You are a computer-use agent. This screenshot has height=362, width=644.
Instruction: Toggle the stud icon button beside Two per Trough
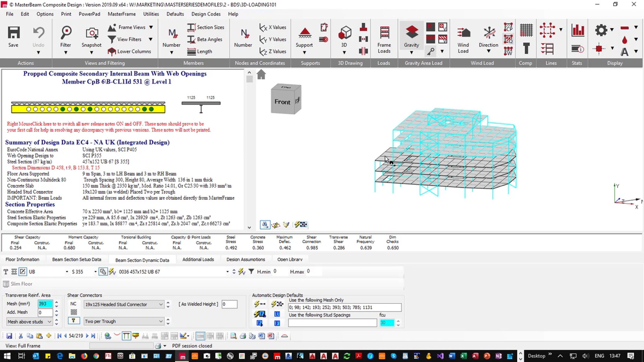point(74,321)
